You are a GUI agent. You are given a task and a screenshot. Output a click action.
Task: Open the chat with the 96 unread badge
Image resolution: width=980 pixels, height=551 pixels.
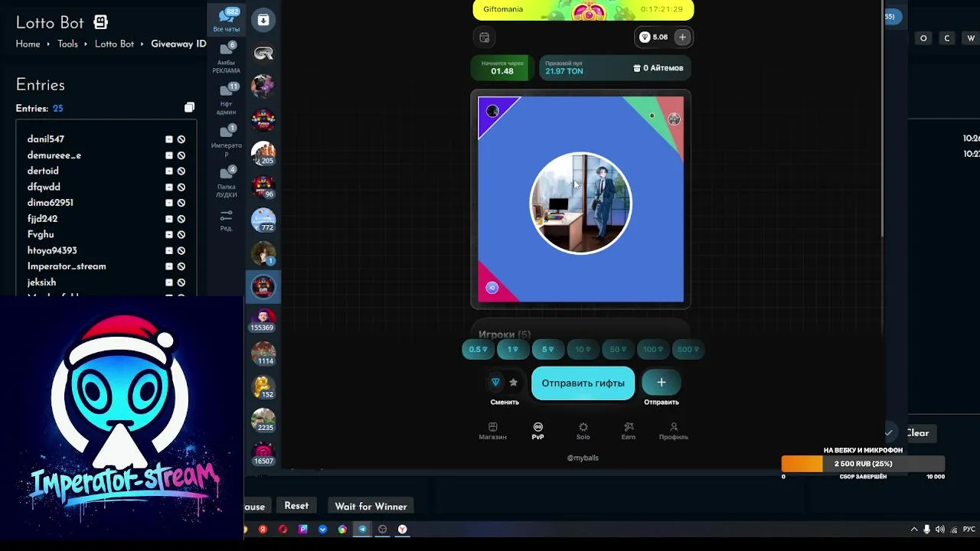(263, 187)
